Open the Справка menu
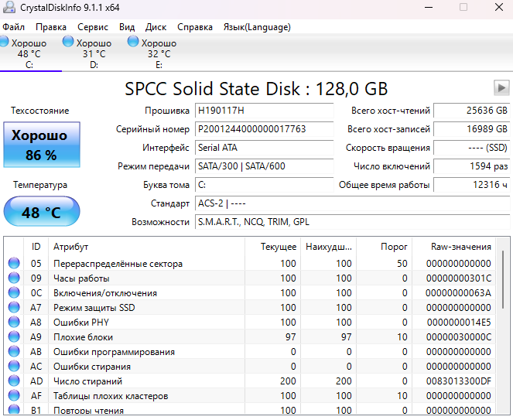This screenshot has height=420, width=513. click(x=195, y=27)
